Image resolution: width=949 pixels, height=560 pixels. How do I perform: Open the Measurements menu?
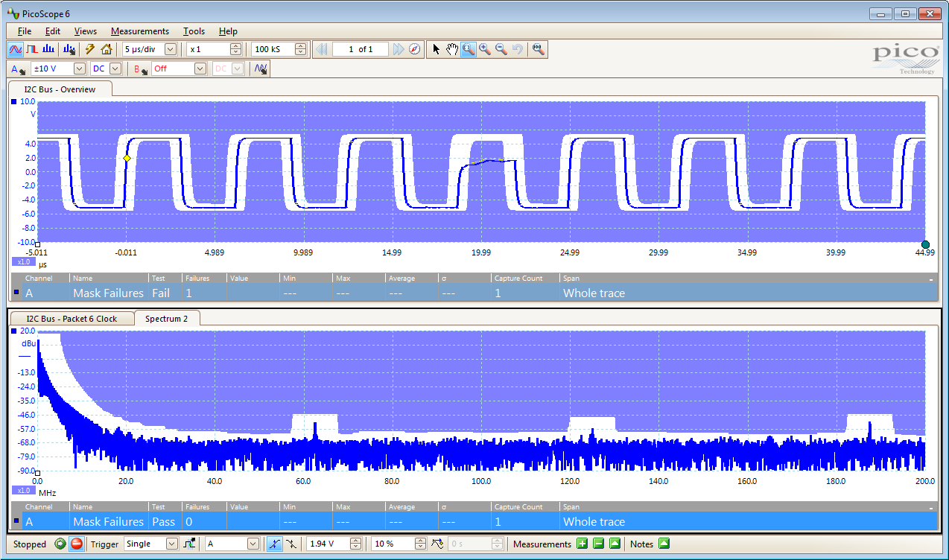pyautogui.click(x=140, y=31)
